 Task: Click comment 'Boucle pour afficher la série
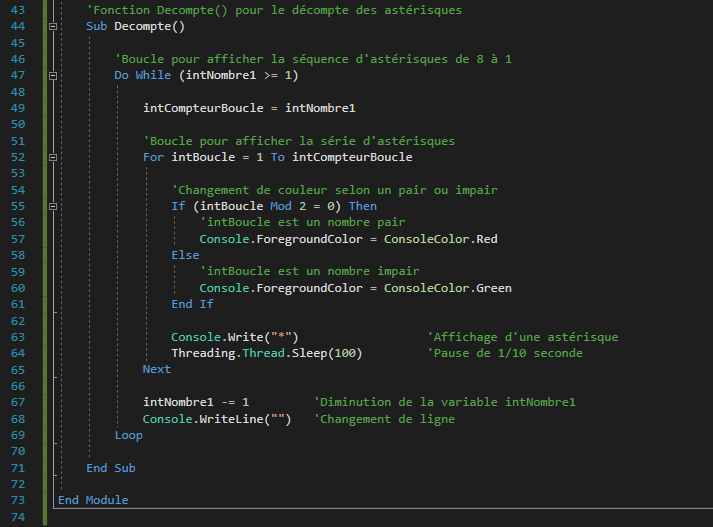tap(299, 141)
